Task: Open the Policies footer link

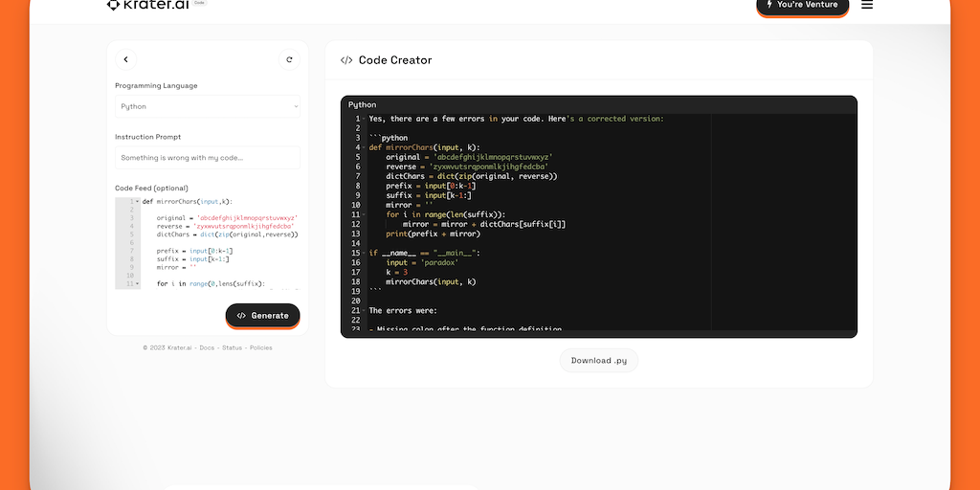Action: (x=260, y=347)
